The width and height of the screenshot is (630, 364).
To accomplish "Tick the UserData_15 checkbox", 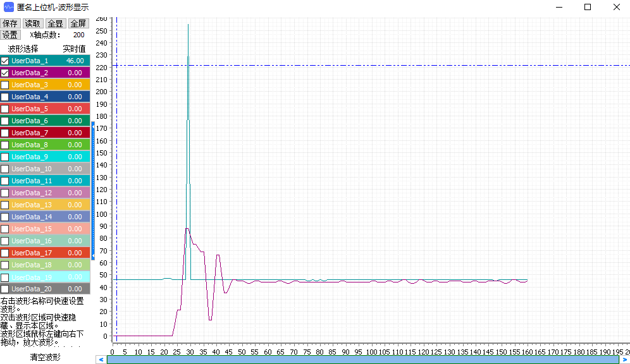I will tap(5, 229).
